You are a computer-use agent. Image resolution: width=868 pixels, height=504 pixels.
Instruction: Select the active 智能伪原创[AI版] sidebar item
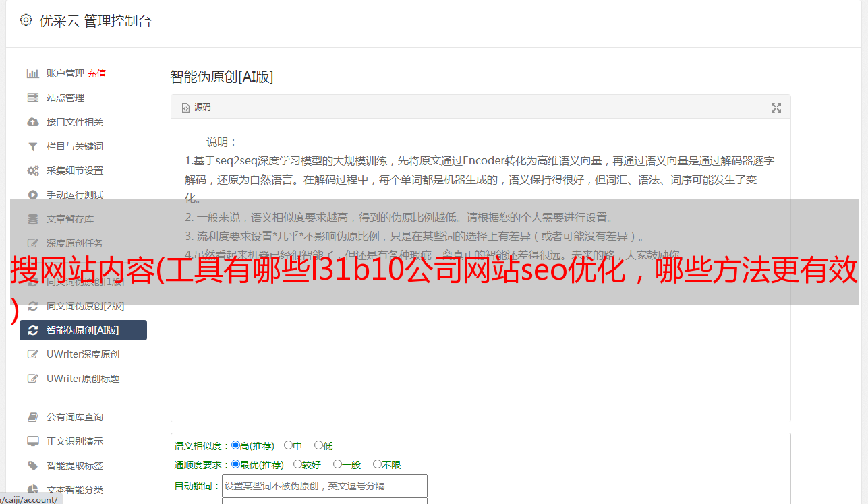pos(83,330)
